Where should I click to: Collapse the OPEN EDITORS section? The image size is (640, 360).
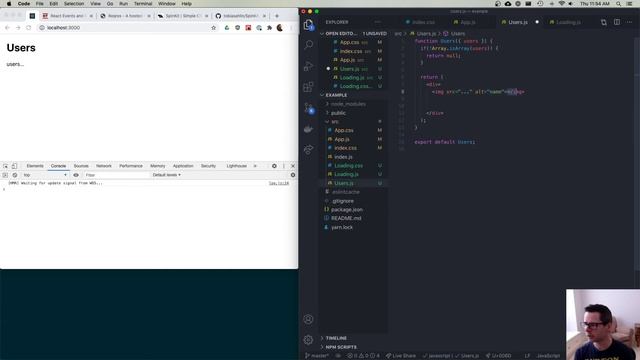pos(341,33)
